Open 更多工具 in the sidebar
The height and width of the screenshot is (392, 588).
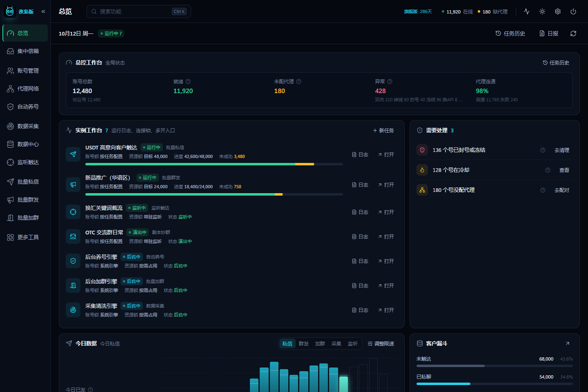click(x=25, y=237)
